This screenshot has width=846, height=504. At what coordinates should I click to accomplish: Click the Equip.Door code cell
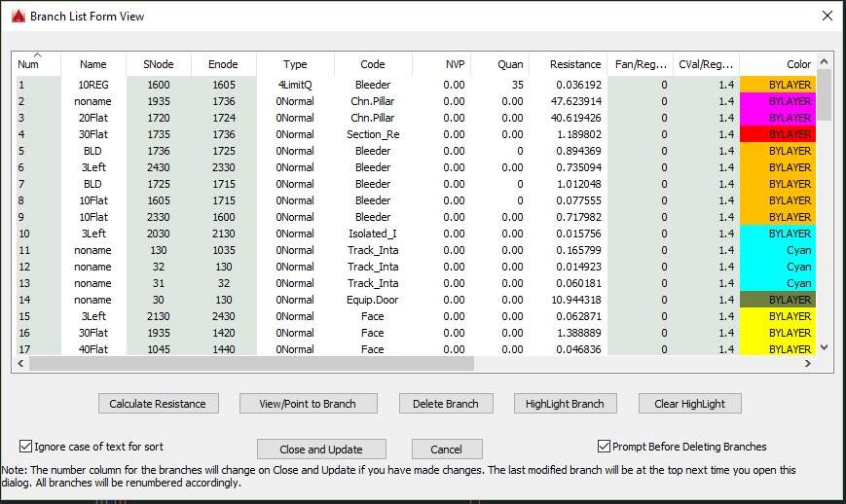373,300
